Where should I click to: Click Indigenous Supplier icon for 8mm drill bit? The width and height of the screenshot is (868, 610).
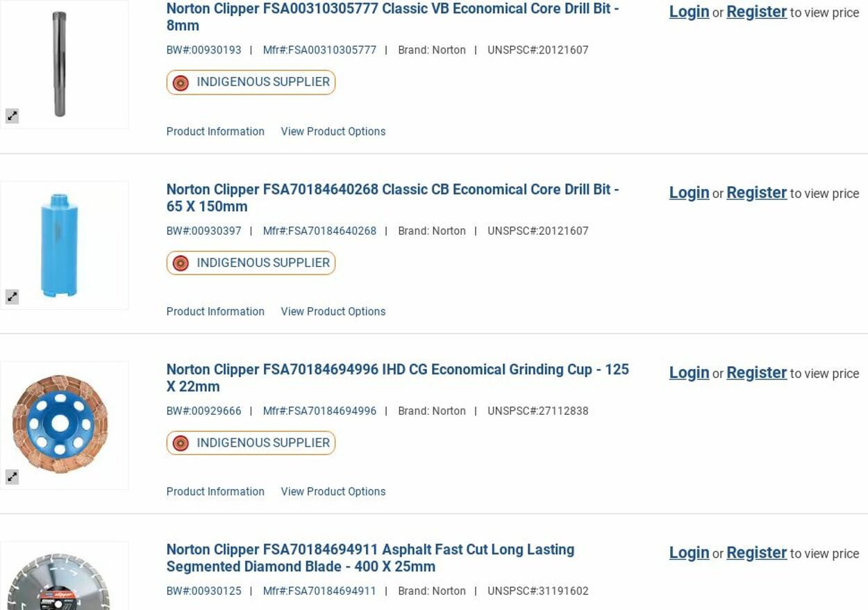181,83
